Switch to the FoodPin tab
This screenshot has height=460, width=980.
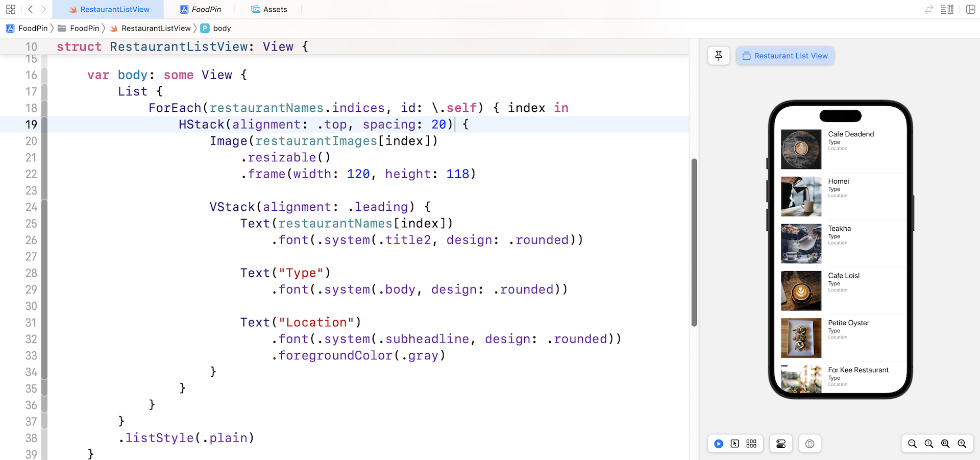[201, 9]
